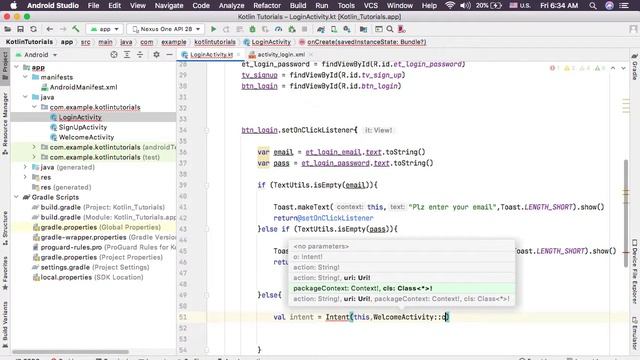Click Collapse All in Project panel
Viewport: 640px width, 360px height.
click(140, 55)
